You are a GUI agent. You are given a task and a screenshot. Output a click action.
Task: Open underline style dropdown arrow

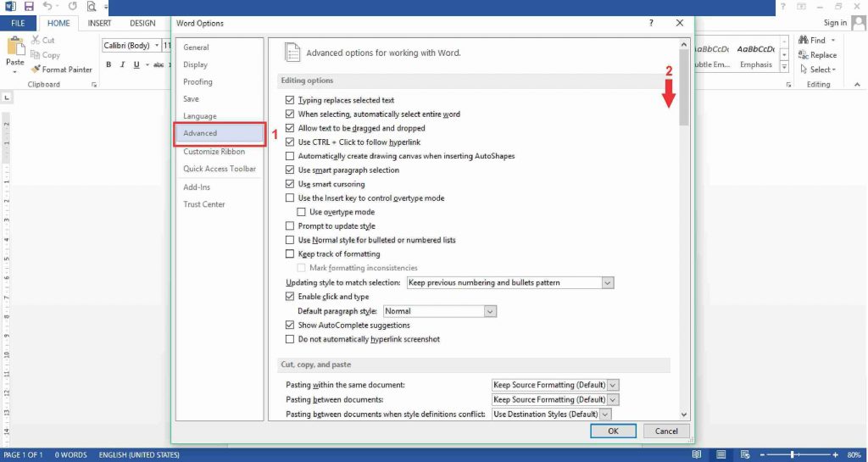(147, 65)
